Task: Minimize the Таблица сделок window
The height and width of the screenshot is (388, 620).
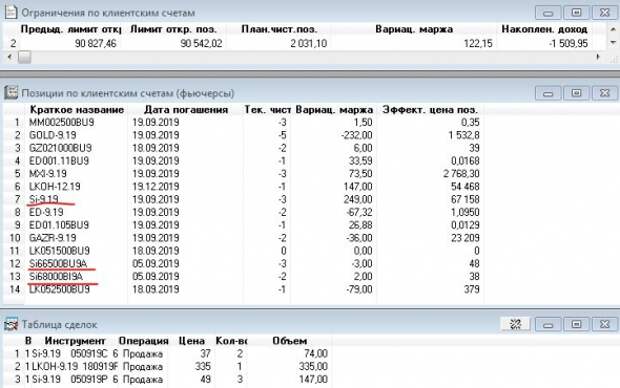Action: click(x=548, y=324)
